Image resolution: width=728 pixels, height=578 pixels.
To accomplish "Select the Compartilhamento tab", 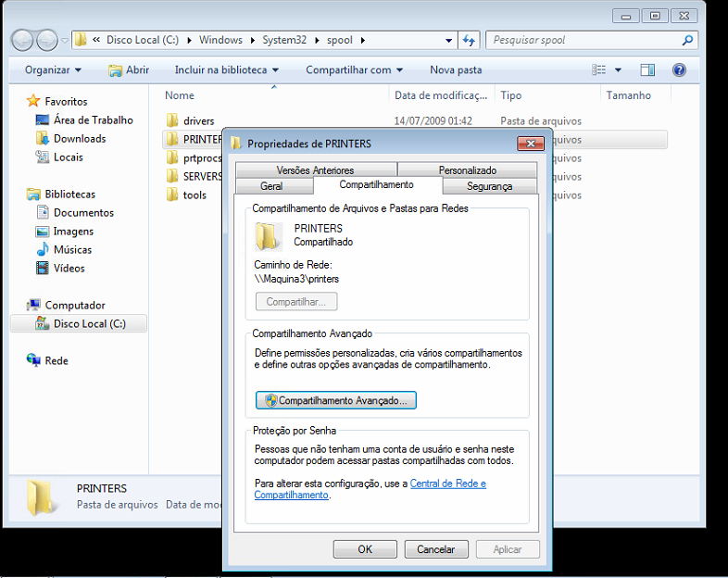I will coord(377,184).
